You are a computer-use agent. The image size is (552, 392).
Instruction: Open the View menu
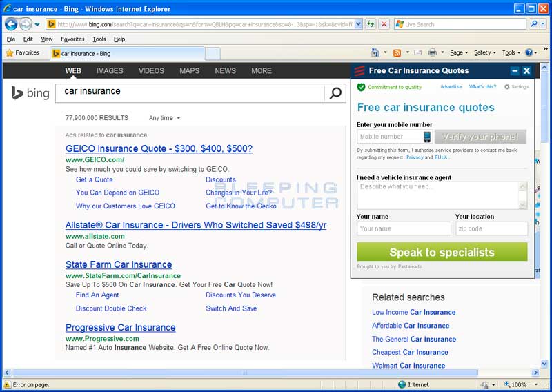coord(47,39)
